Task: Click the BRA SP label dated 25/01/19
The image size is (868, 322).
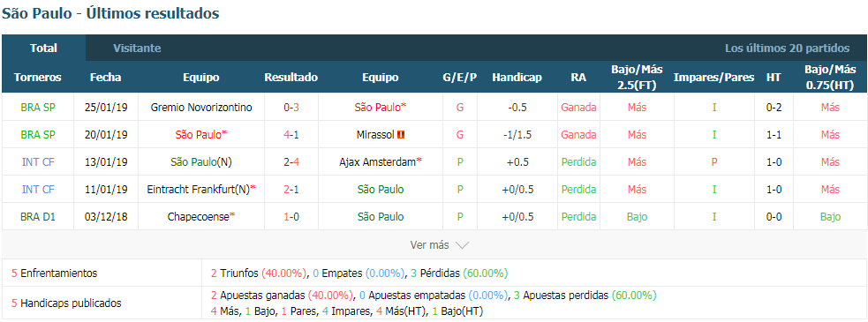Action: (38, 108)
